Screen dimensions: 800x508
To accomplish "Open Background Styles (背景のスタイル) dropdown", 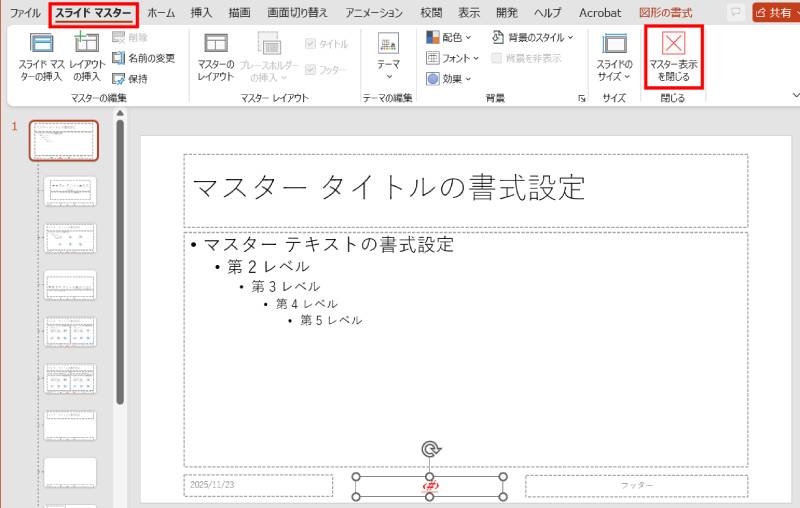I will (533, 37).
